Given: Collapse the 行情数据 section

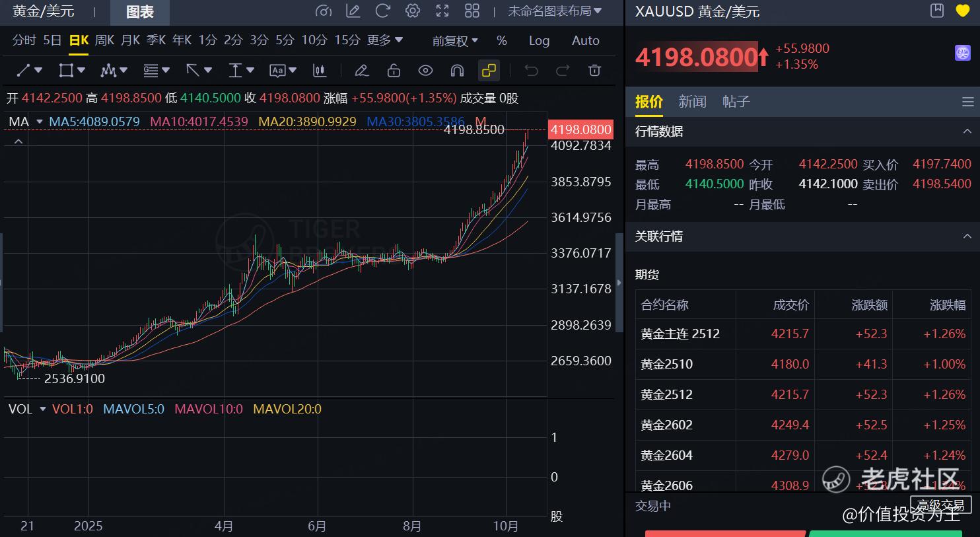Looking at the screenshot, I should click(967, 132).
